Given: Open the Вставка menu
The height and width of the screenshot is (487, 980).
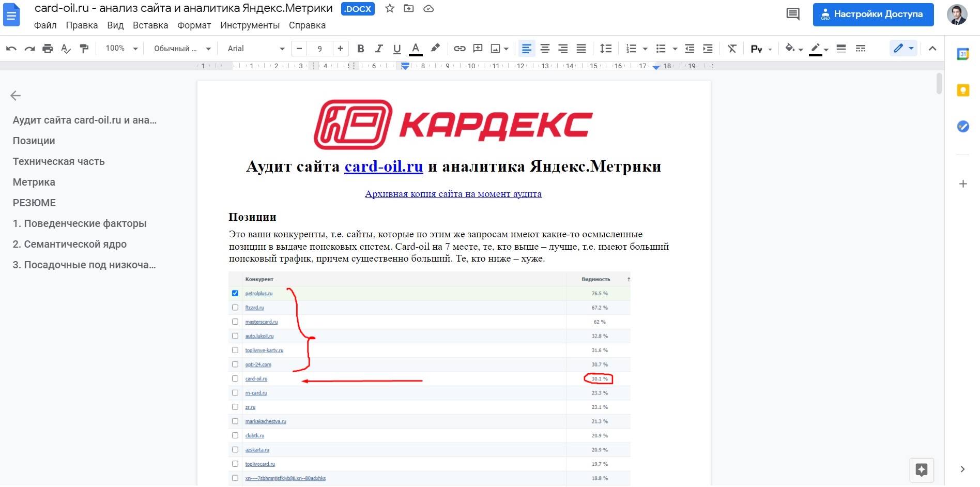Looking at the screenshot, I should [x=150, y=25].
